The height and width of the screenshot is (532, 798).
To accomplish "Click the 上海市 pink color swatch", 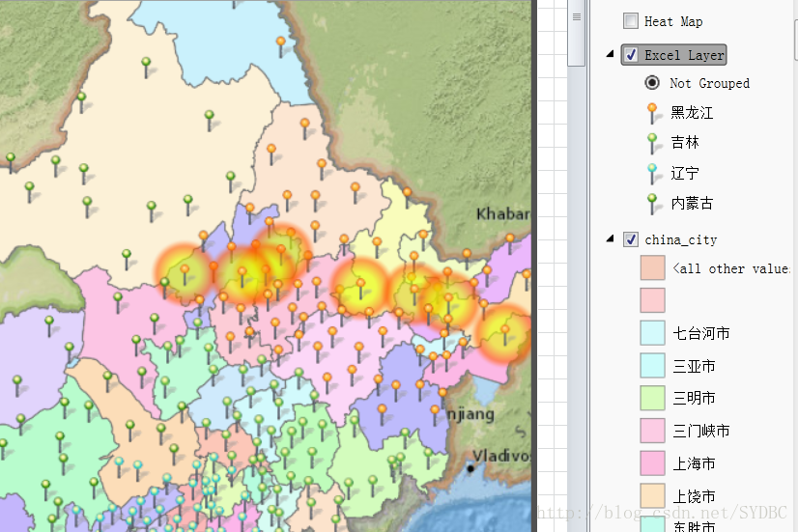I will pos(652,463).
